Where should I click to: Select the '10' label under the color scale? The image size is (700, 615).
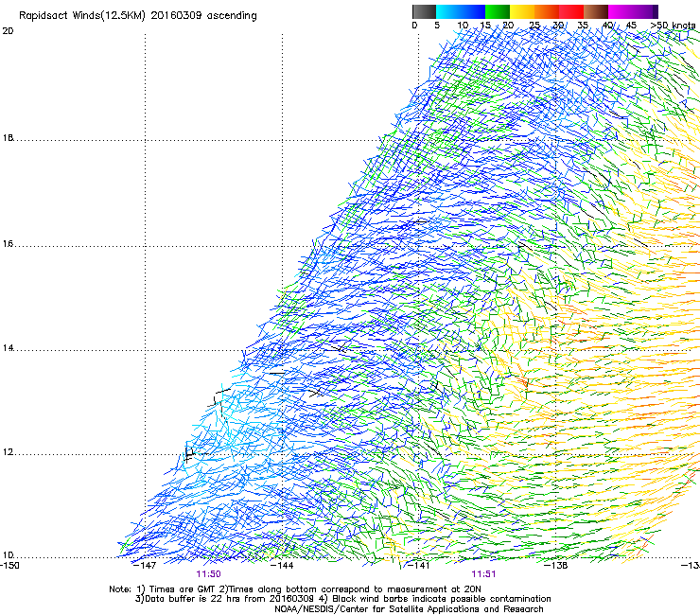pyautogui.click(x=463, y=26)
